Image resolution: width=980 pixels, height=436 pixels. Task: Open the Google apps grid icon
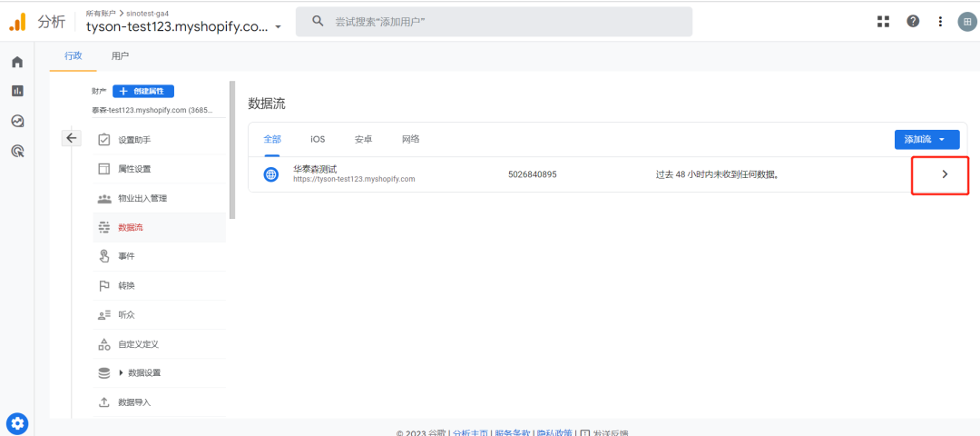pyautogui.click(x=883, y=22)
